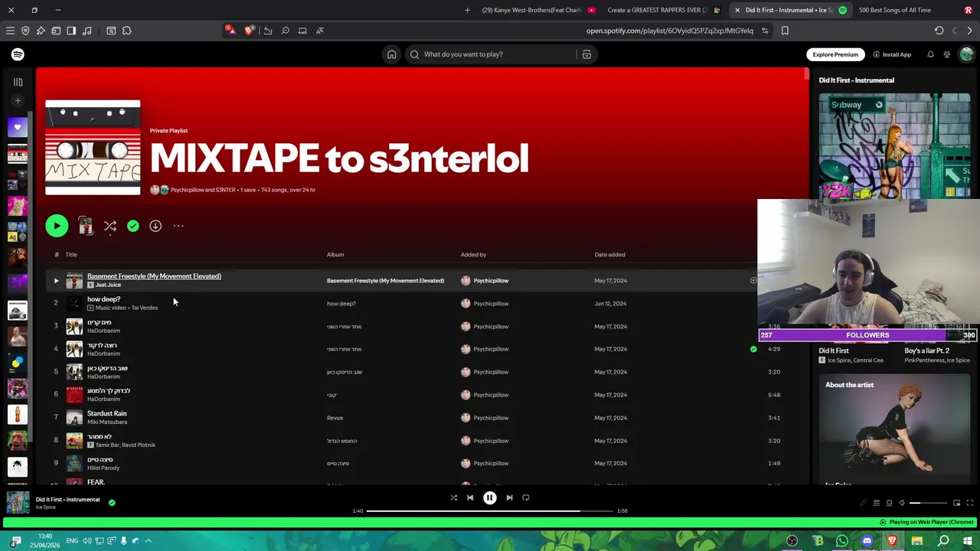Seek on the song progress bar

pos(490,510)
